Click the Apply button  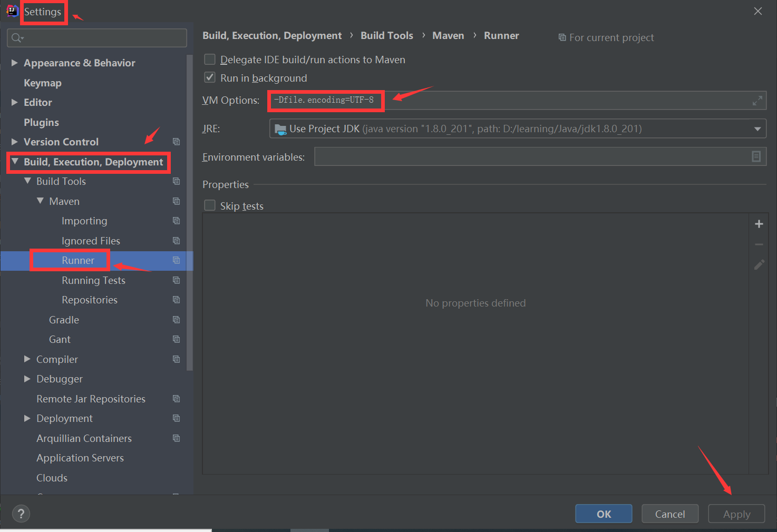[736, 514]
